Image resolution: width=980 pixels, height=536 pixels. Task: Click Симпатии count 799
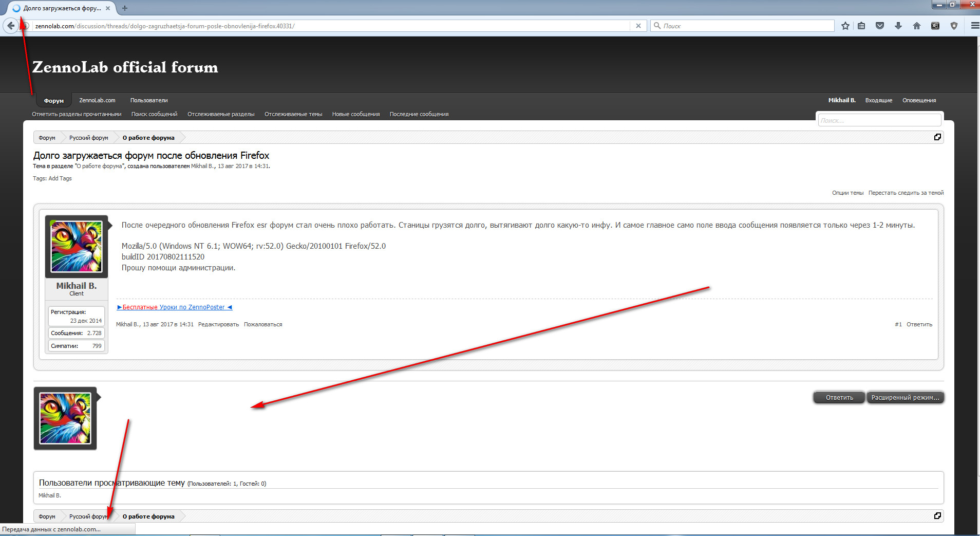click(x=97, y=346)
